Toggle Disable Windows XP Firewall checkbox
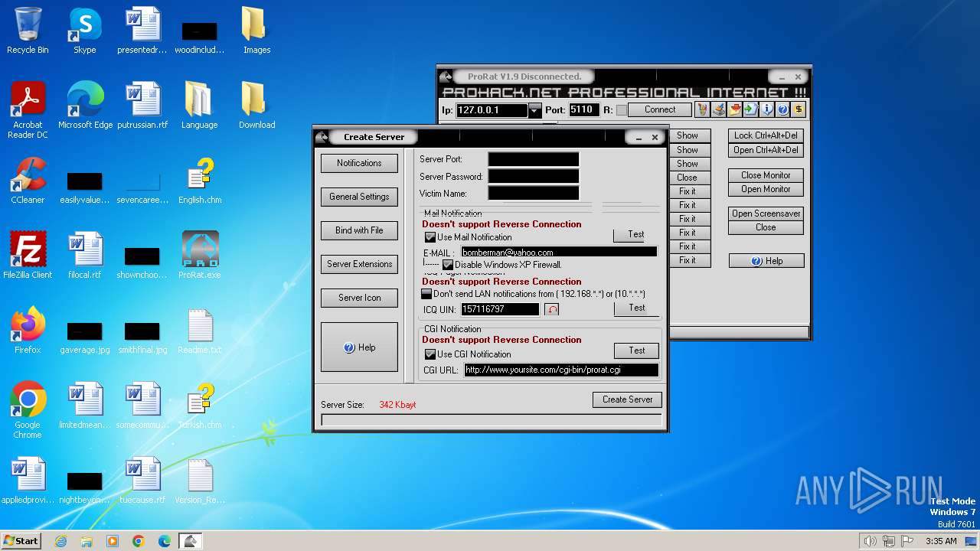The height and width of the screenshot is (551, 980). (x=448, y=265)
